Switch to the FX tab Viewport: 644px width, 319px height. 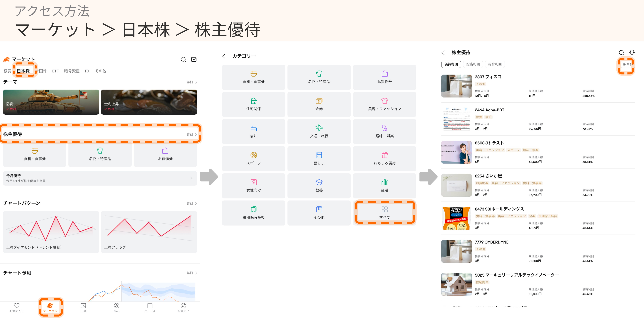[87, 71]
